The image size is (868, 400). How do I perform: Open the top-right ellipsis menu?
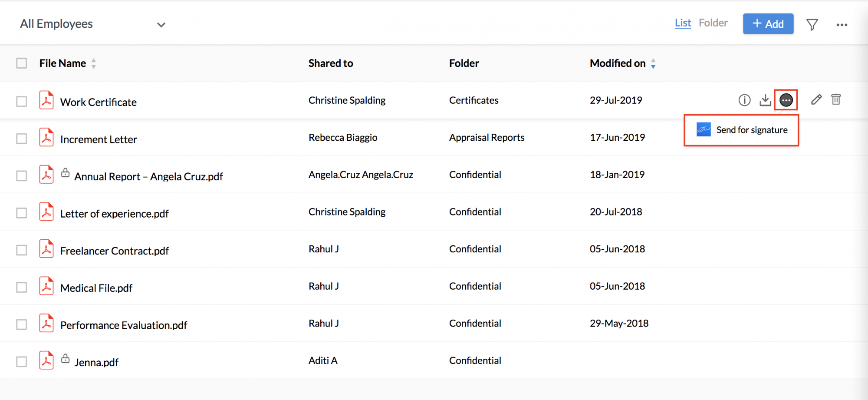(842, 25)
